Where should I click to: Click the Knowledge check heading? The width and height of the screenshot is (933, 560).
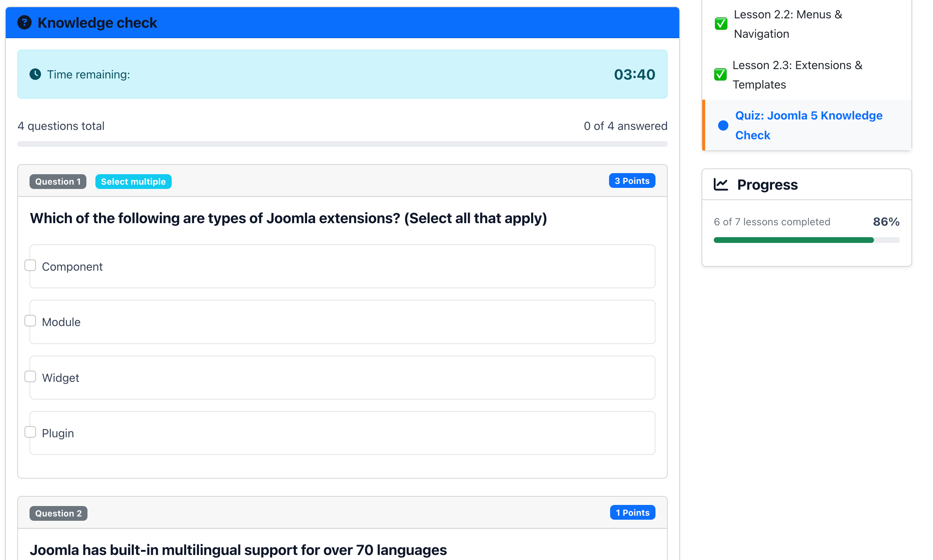pos(98,23)
